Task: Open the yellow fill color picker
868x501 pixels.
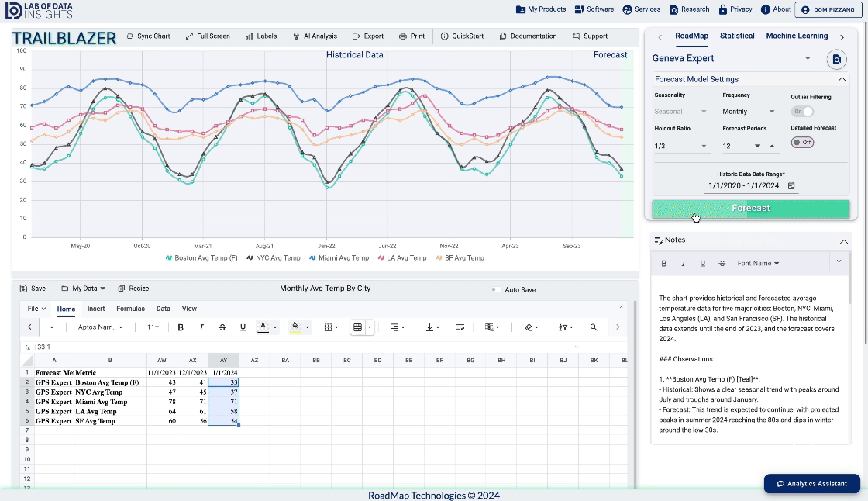Action: coord(294,327)
